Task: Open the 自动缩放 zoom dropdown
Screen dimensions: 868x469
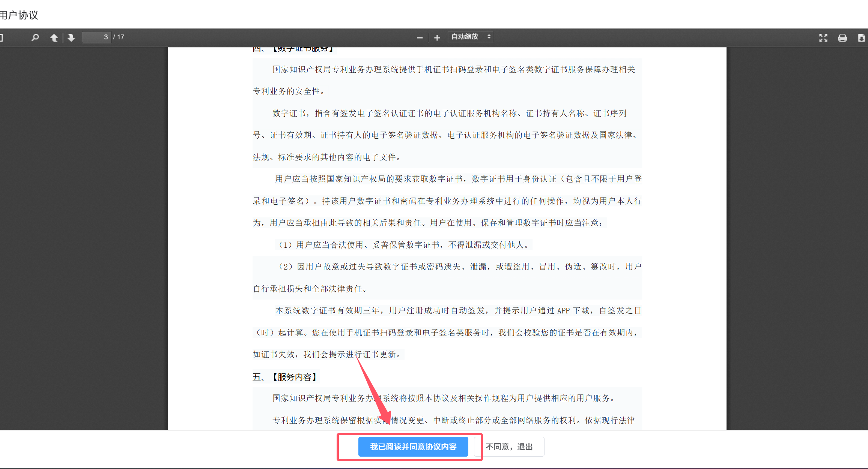Action: [x=465, y=37]
